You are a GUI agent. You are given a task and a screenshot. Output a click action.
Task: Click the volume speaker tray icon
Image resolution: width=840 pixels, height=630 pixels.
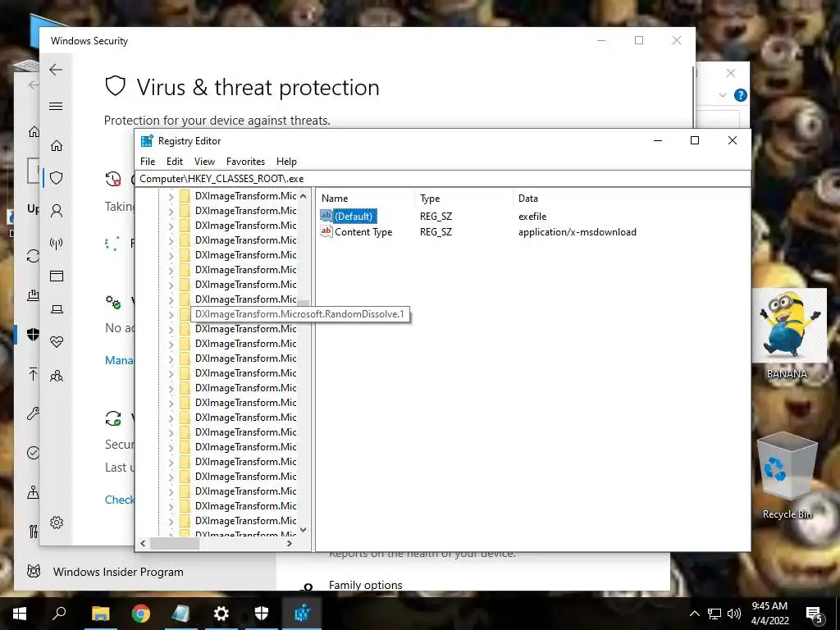734,614
